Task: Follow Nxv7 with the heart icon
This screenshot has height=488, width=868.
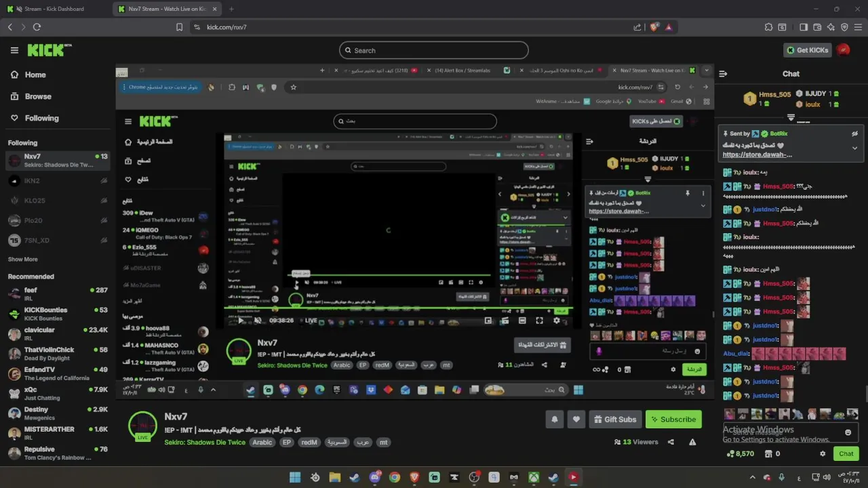Action: point(576,420)
